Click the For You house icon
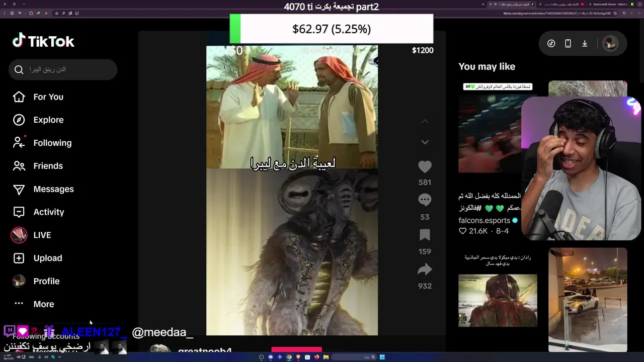Viewport: 644px width, 362px height. click(19, 97)
